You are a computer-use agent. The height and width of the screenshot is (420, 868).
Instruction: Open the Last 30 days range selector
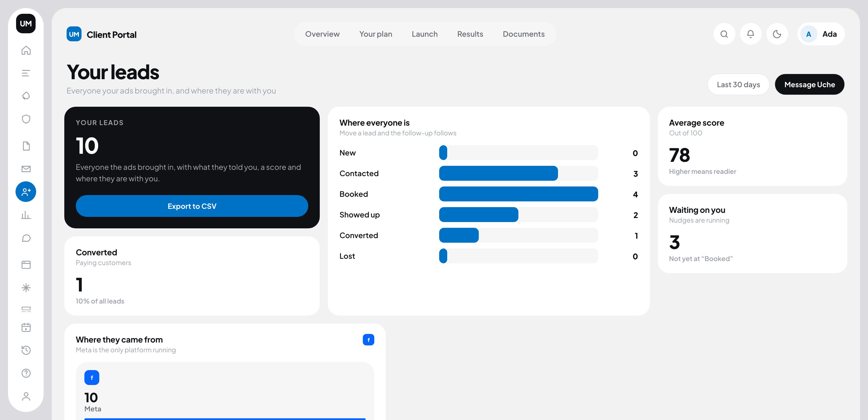coord(738,85)
